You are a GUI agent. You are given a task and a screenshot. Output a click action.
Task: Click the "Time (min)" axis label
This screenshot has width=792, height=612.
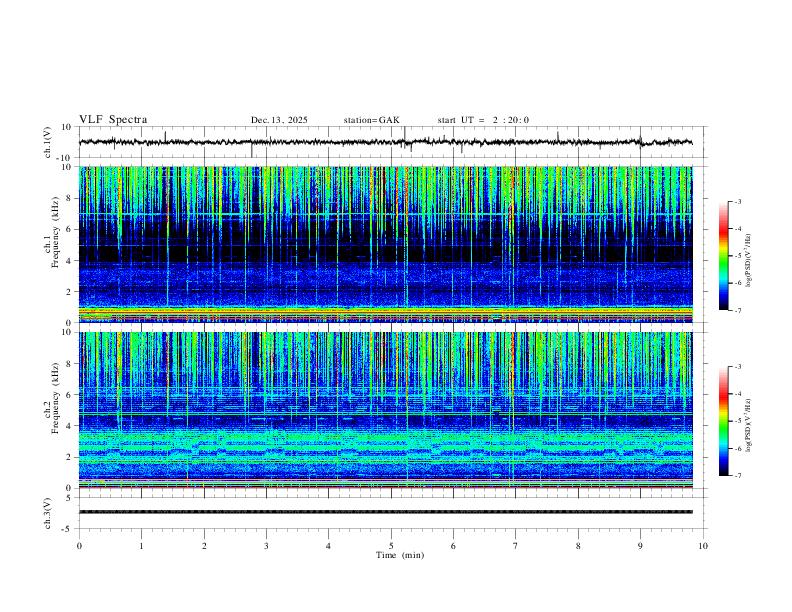pyautogui.click(x=400, y=555)
